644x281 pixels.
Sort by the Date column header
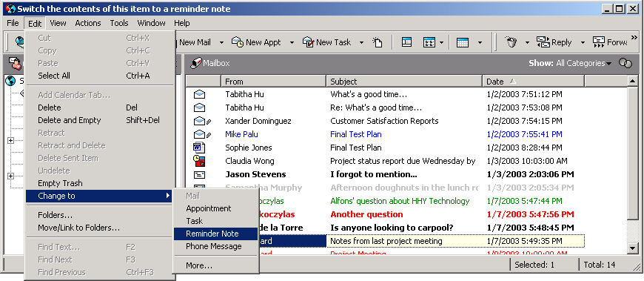tap(533, 82)
